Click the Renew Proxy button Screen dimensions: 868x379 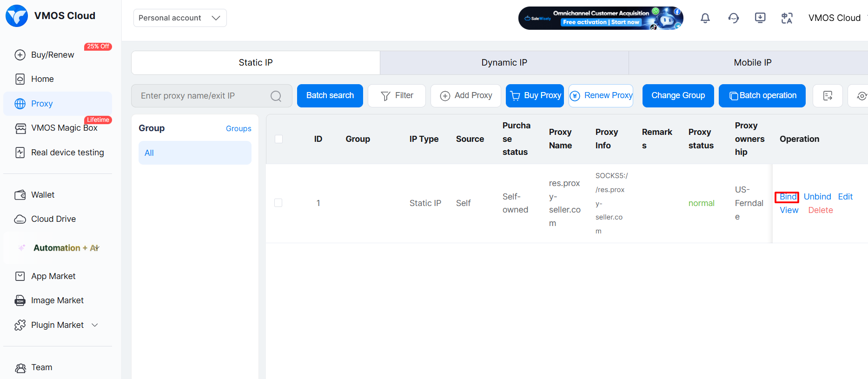[x=601, y=96]
